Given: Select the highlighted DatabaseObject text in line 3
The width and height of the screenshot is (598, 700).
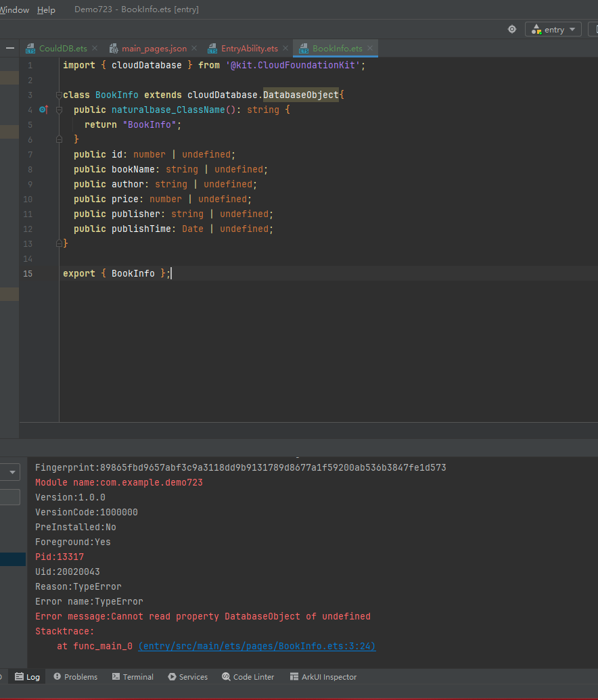Looking at the screenshot, I should 300,95.
